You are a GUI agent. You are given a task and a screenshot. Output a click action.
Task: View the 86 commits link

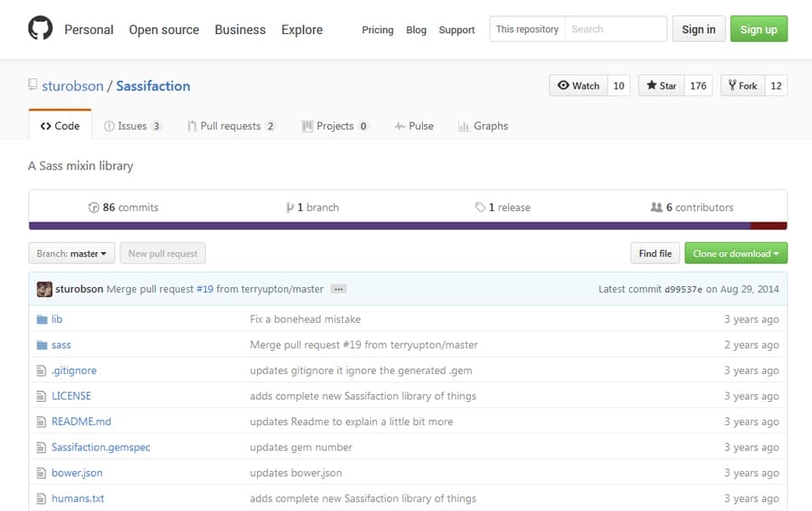[123, 207]
